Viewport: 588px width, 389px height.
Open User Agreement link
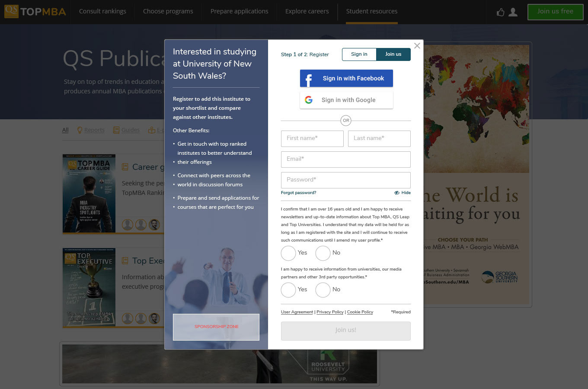click(297, 312)
